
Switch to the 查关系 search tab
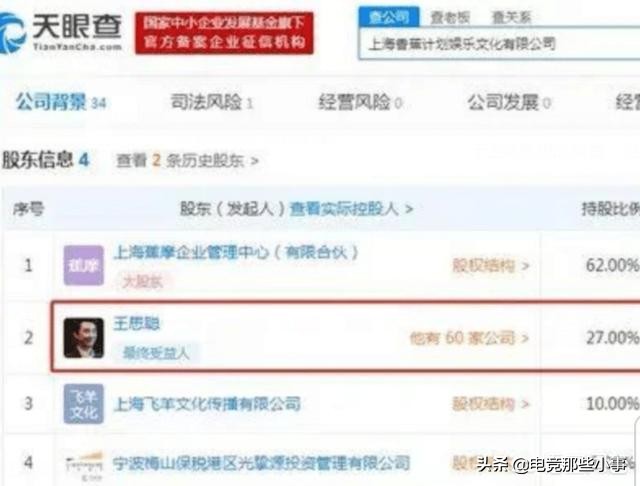(x=511, y=17)
